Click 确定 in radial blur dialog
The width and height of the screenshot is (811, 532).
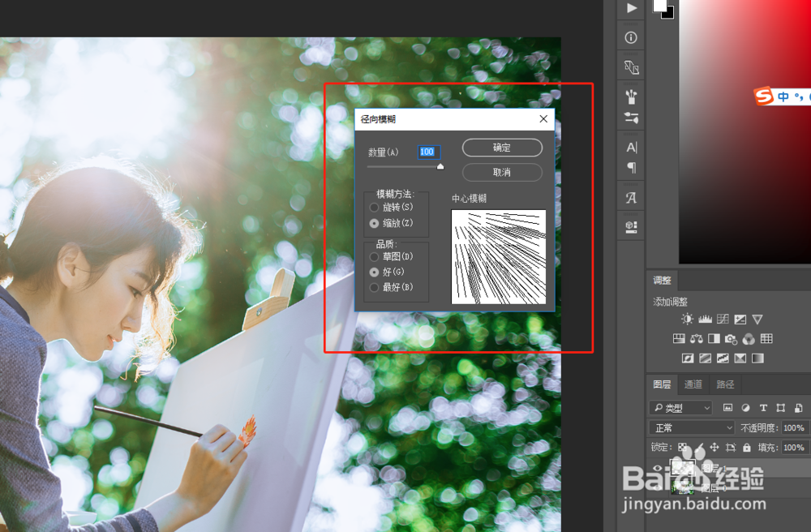click(x=502, y=148)
